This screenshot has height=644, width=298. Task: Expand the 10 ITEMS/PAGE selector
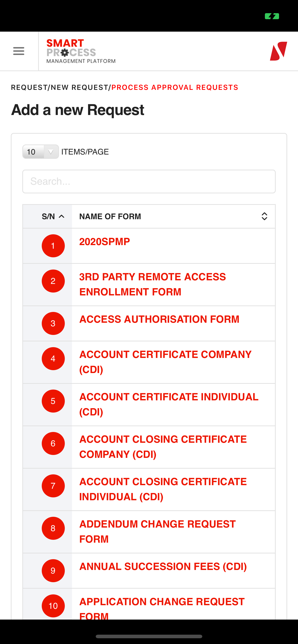pos(40,151)
